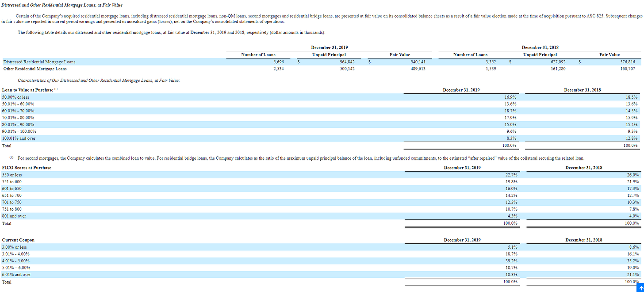Select 12.8% in the 100.01% and over row

click(x=632, y=138)
